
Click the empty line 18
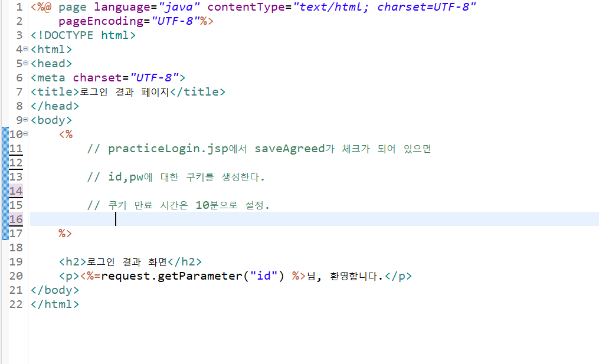coord(315,248)
